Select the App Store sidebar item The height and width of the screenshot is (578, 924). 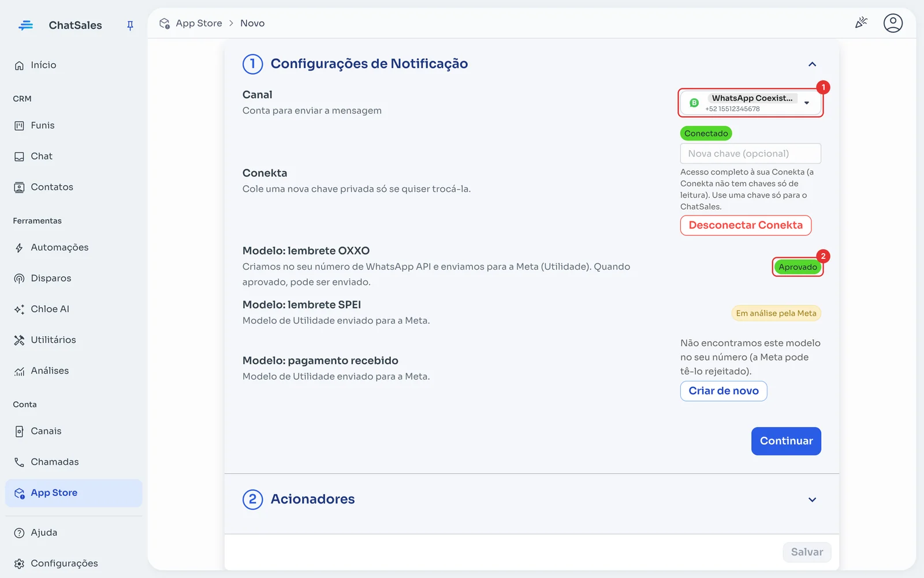(x=73, y=493)
